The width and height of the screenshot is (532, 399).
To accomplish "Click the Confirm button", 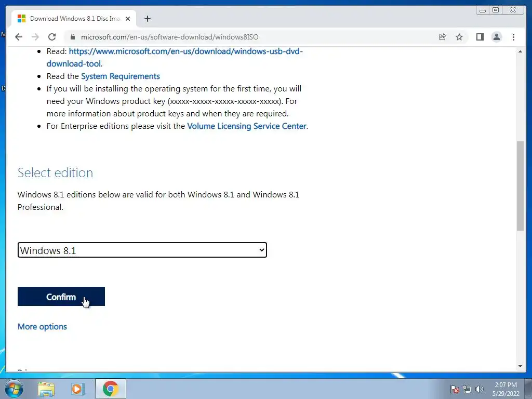I will pyautogui.click(x=61, y=297).
